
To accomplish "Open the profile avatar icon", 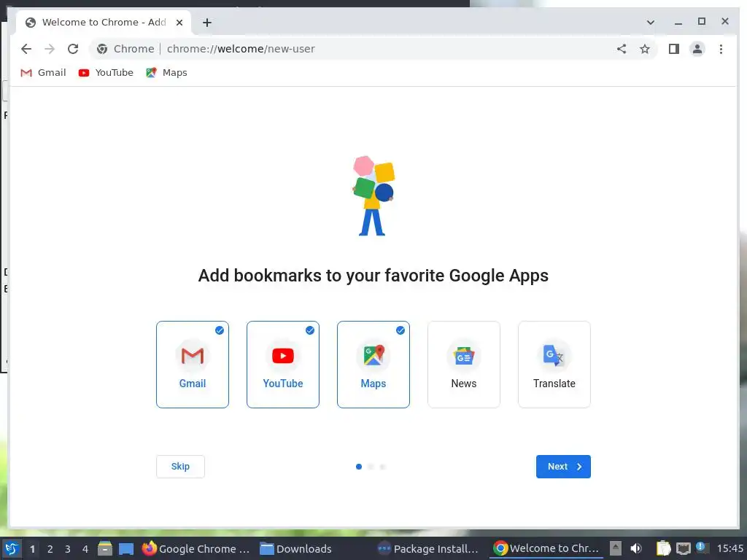I will coord(697,49).
